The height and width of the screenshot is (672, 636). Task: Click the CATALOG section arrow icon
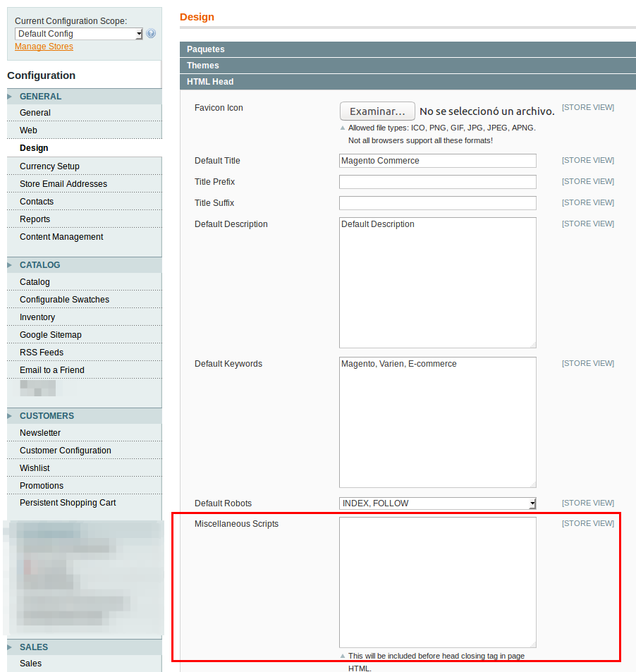[x=10, y=265]
